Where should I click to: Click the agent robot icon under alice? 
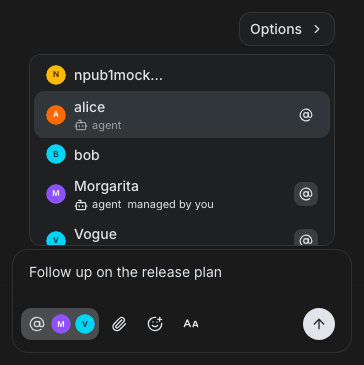(81, 126)
